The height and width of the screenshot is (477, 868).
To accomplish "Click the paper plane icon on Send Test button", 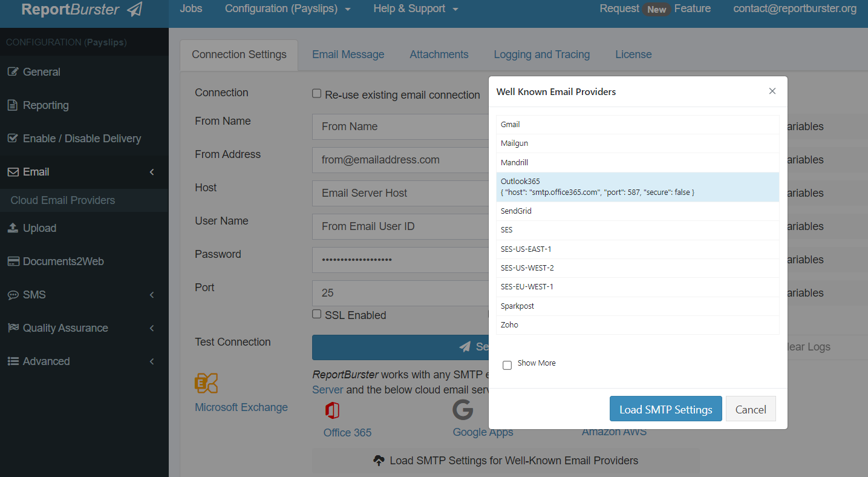I will click(x=465, y=347).
